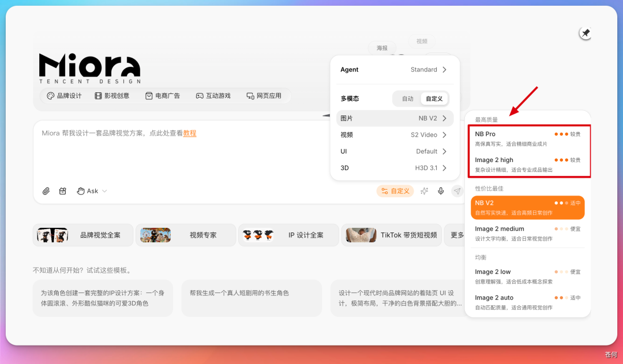The image size is (623, 364).
Task: Switch multimodal mode to 自动
Action: (x=408, y=99)
